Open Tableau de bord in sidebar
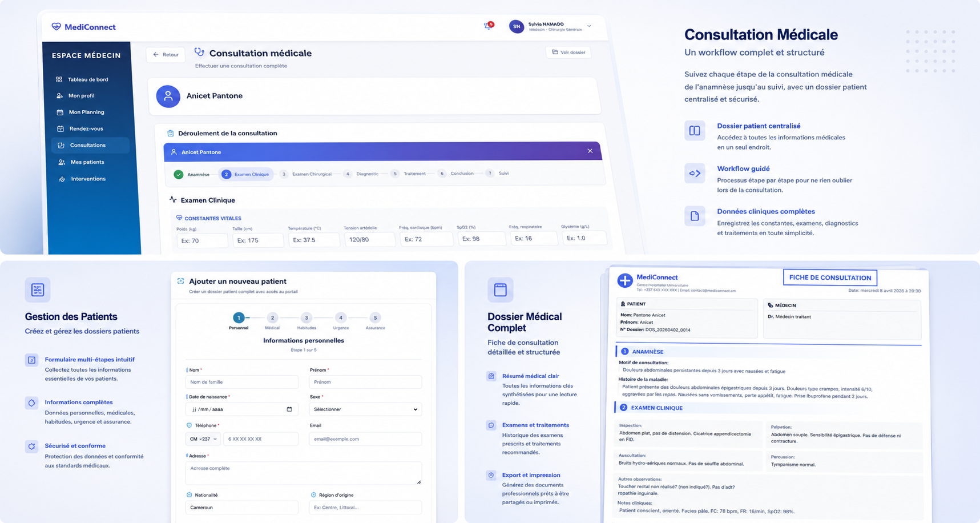The height and width of the screenshot is (523, 980). (88, 79)
